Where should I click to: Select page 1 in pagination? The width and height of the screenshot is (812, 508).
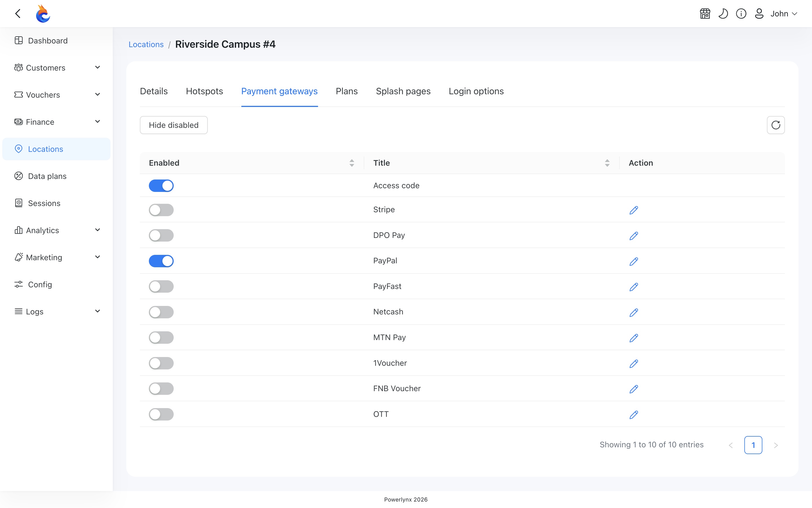tap(753, 445)
